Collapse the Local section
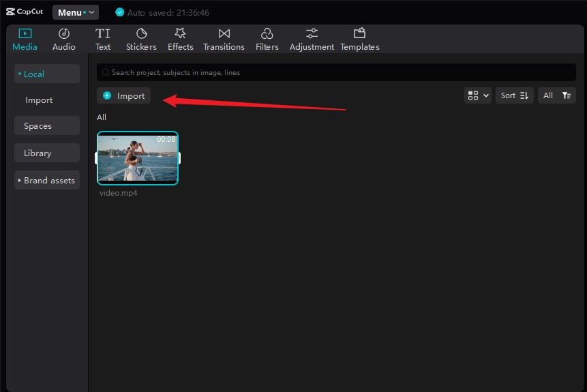Screen dimensions: 587x392 pos(46,74)
